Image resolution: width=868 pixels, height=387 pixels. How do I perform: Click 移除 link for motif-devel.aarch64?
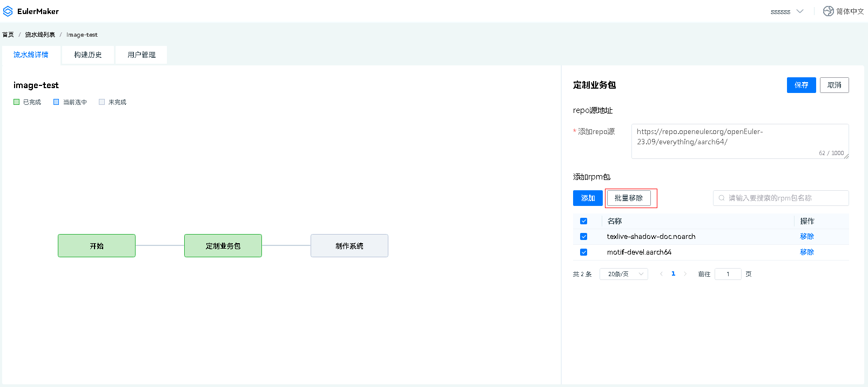806,252
